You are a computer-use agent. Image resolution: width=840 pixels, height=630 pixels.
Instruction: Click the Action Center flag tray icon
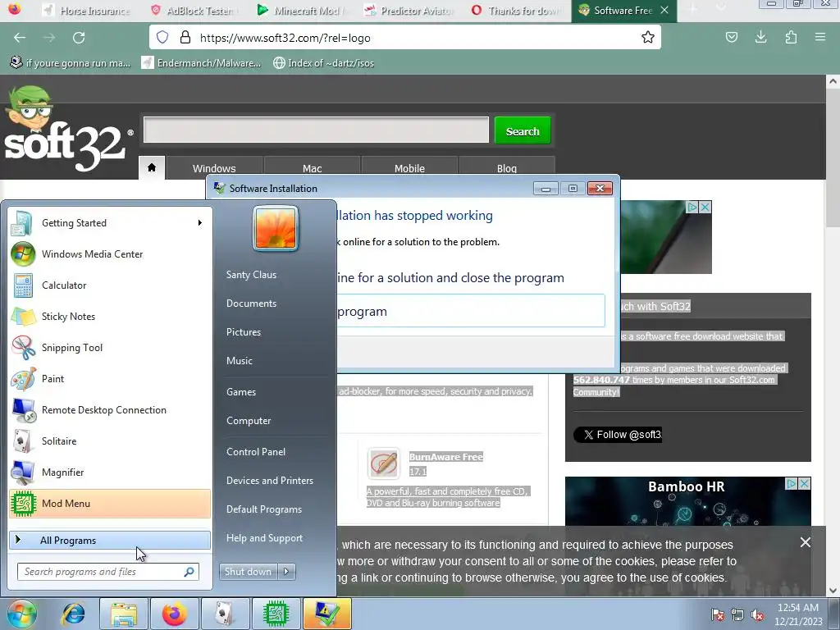(717, 614)
